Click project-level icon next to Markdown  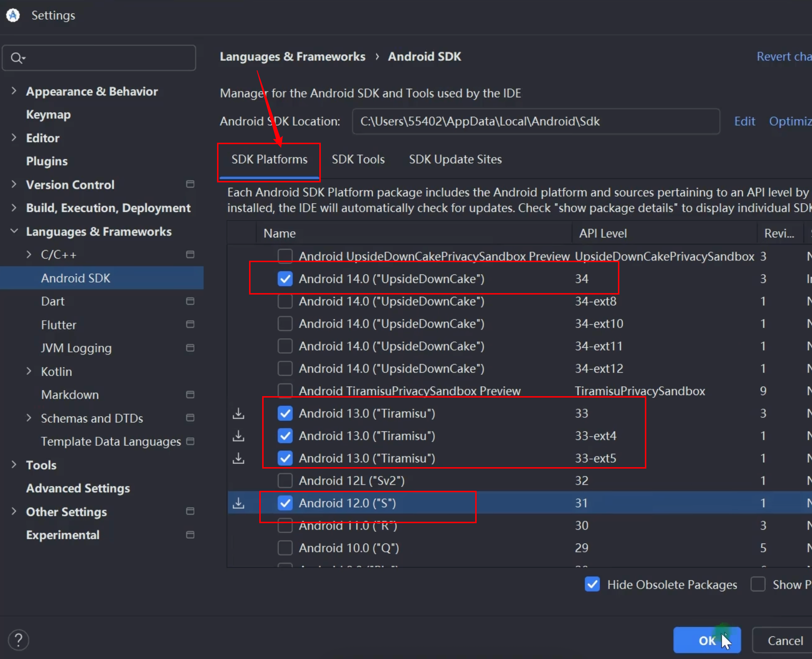click(x=190, y=394)
